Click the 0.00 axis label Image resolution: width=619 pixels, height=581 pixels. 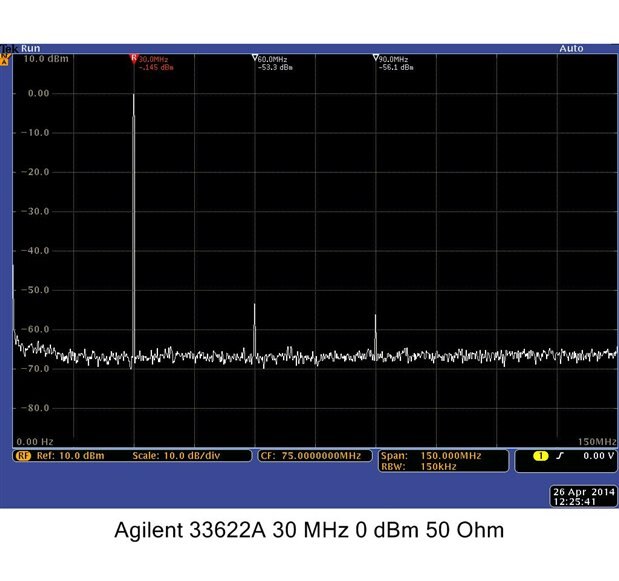[38, 94]
